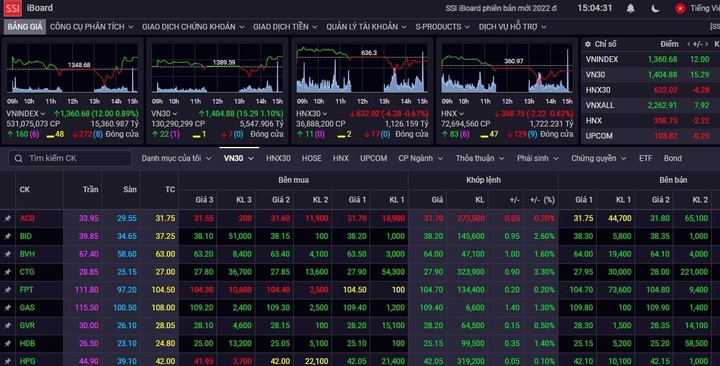The image size is (720, 366).
Task: Sort by the TC column header
Action: click(x=170, y=189)
